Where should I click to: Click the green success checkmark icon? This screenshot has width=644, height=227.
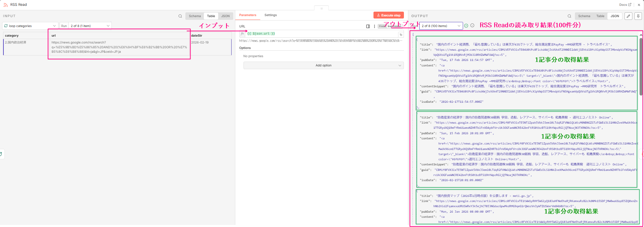(x=466, y=26)
